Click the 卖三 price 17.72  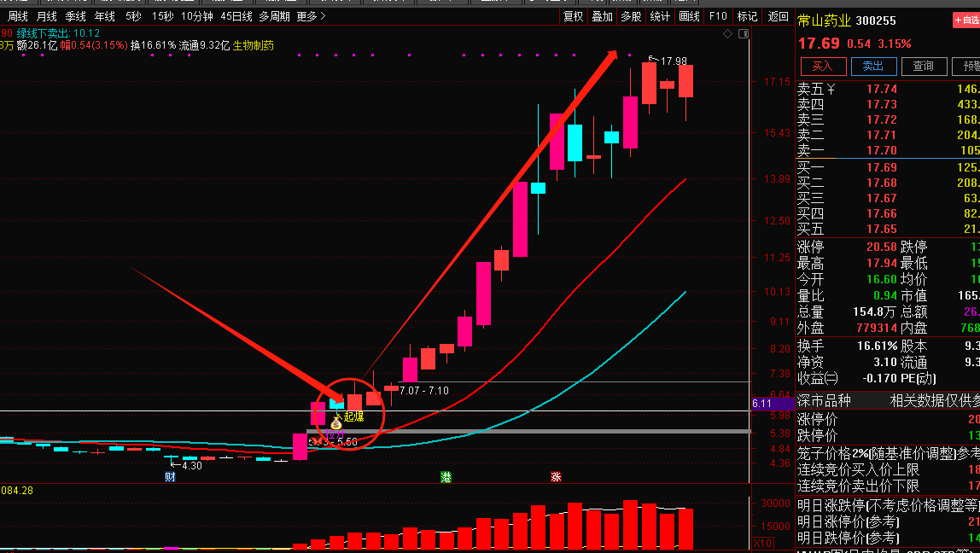(881, 119)
